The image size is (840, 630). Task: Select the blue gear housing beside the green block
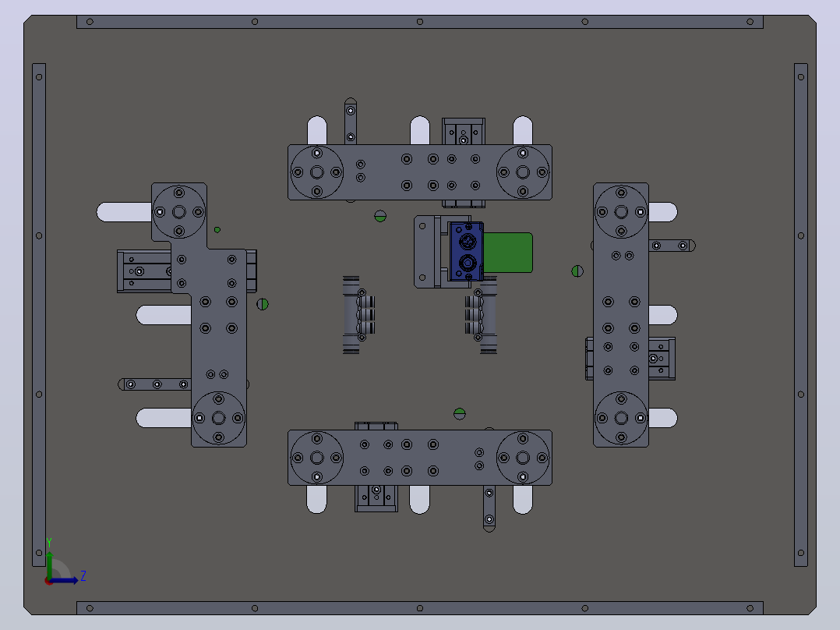tap(466, 252)
